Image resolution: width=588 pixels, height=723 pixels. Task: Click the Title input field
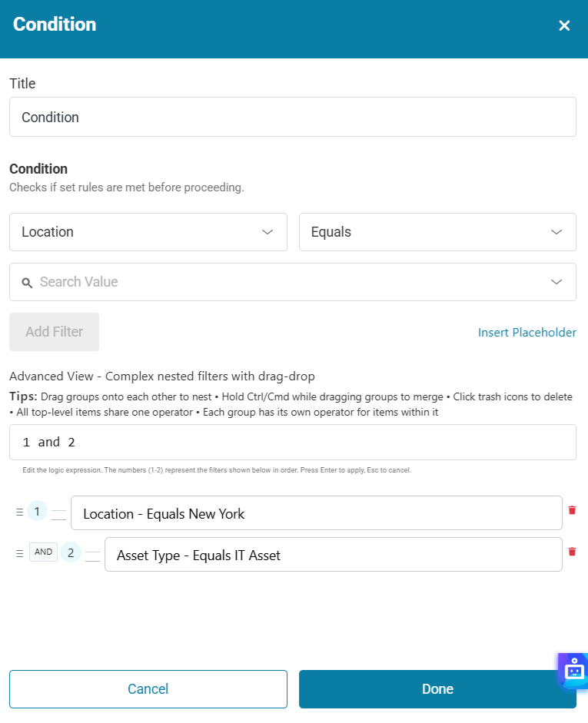click(293, 117)
